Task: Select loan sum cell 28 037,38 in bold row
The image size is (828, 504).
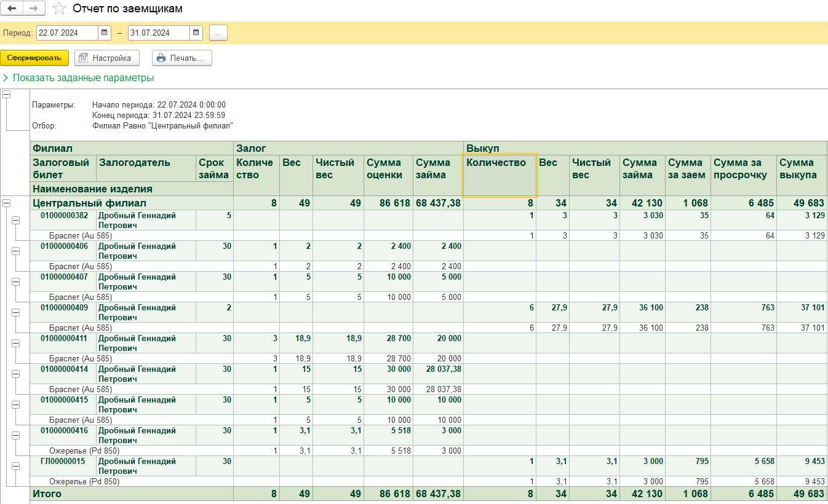Action: pyautogui.click(x=438, y=374)
